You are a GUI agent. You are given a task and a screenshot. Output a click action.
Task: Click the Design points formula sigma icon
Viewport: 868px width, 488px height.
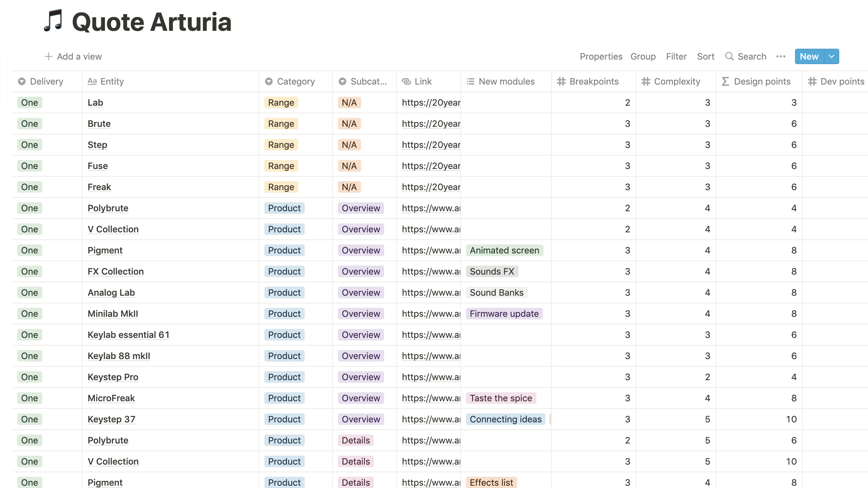[x=726, y=81]
